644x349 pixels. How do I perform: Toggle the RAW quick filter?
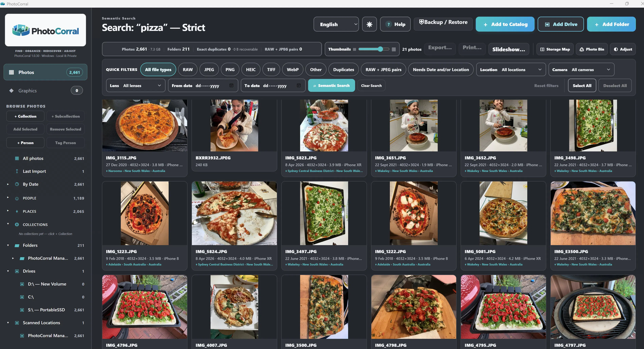point(188,70)
